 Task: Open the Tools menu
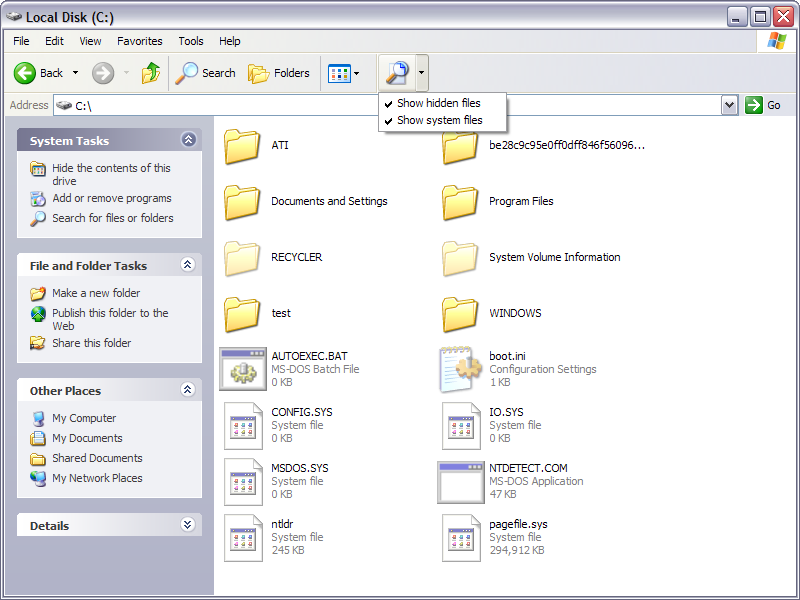pos(191,41)
